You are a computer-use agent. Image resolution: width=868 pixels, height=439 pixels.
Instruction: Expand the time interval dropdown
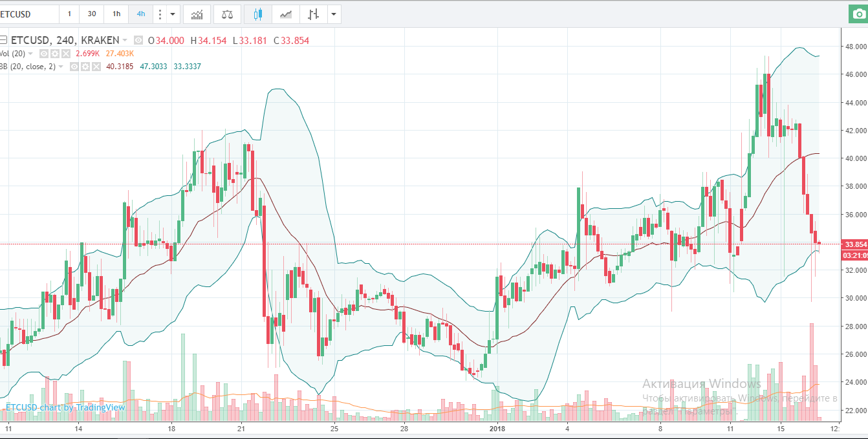[173, 14]
